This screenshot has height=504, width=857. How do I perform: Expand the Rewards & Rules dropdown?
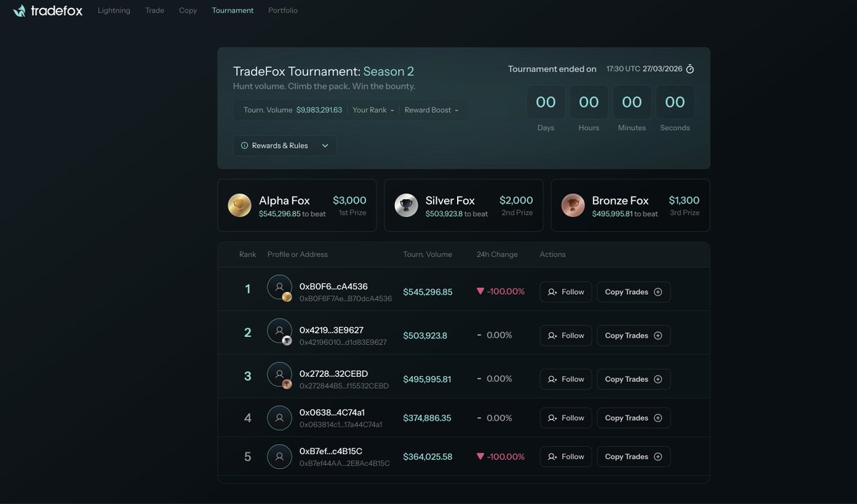284,146
